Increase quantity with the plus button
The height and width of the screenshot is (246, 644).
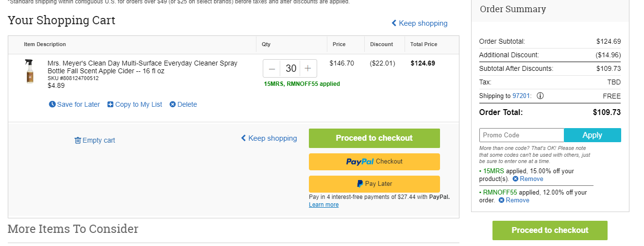pyautogui.click(x=308, y=68)
